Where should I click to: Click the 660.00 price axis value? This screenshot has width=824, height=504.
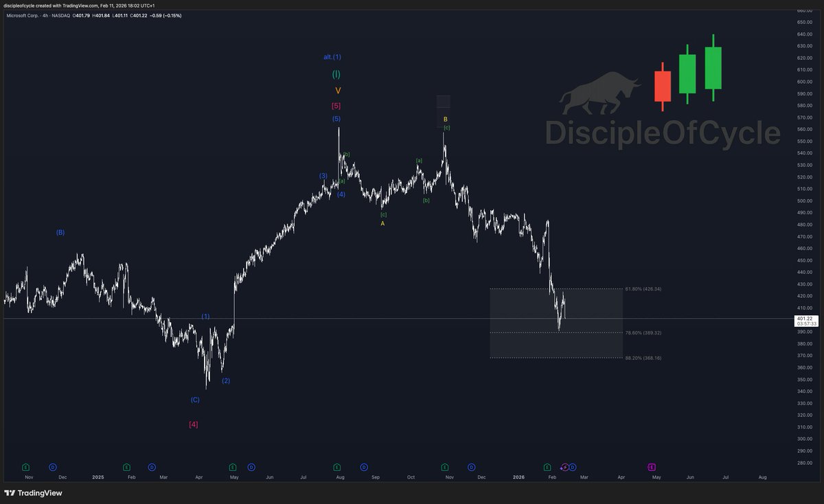(805, 10)
